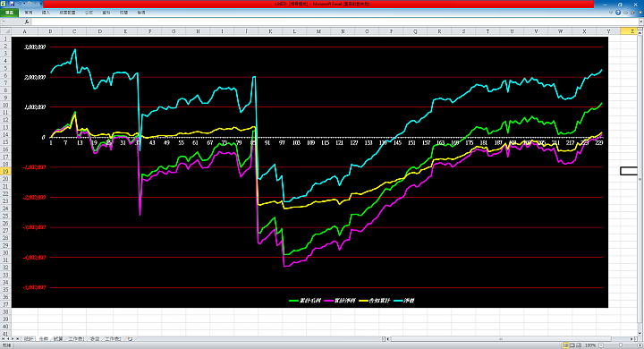Click the Previous sheet navigation arrow
Screen dimensions: 644x349
coord(8,339)
